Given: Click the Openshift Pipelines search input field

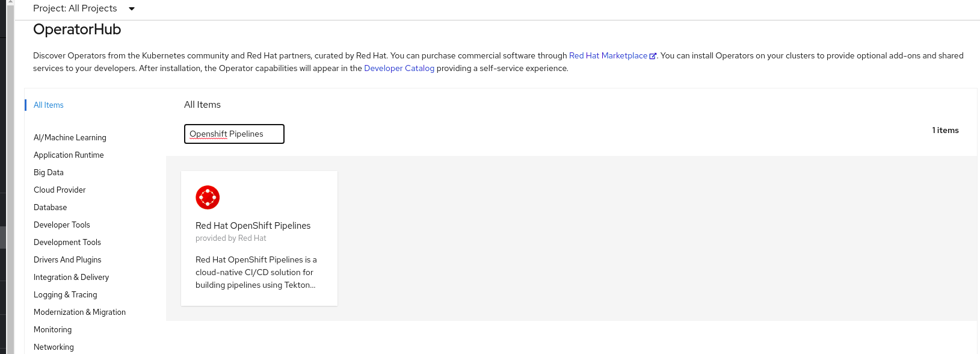Looking at the screenshot, I should pos(234,134).
